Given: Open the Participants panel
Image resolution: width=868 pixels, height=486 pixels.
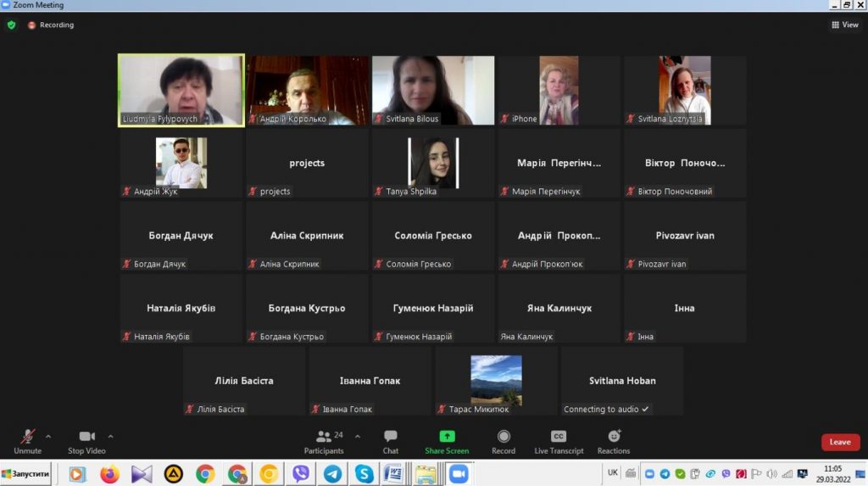Looking at the screenshot, I should click(x=324, y=440).
